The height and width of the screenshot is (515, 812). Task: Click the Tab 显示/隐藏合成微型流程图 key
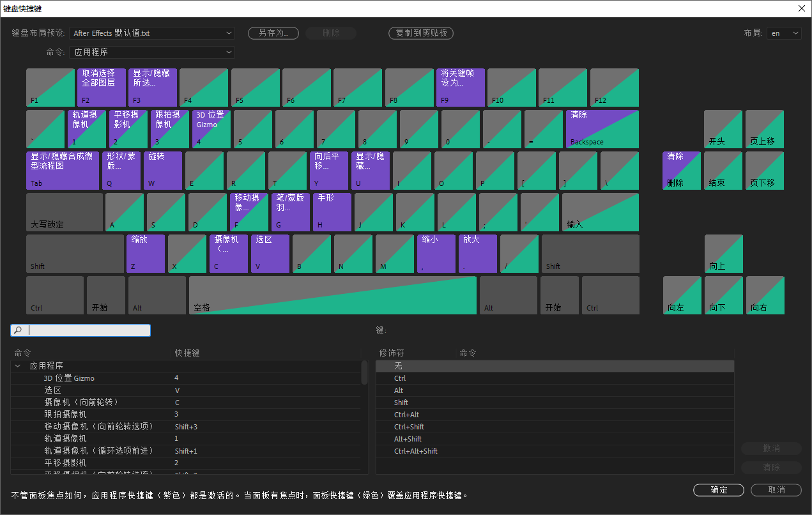pos(62,170)
